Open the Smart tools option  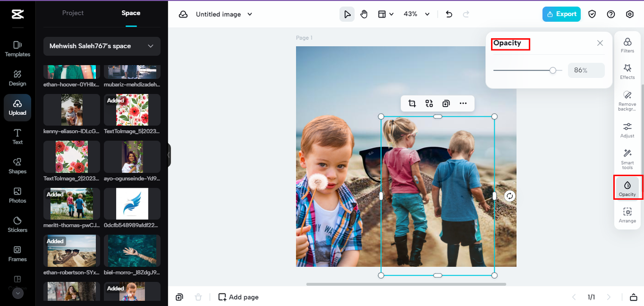click(x=627, y=159)
